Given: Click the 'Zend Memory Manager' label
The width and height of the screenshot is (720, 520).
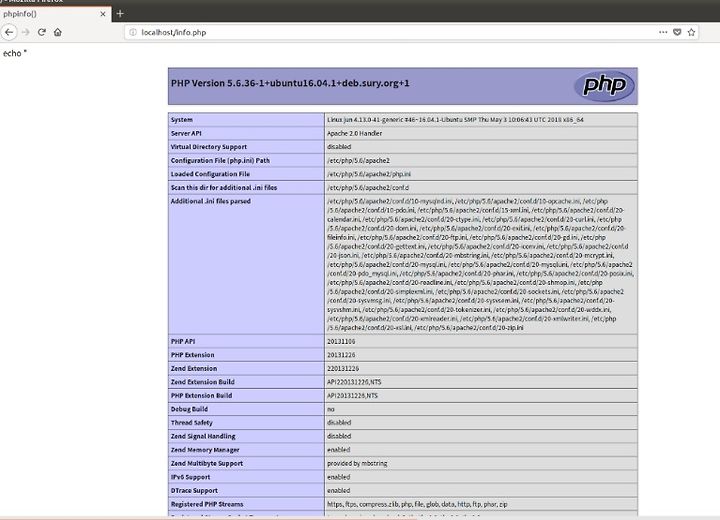Looking at the screenshot, I should 205,450.
